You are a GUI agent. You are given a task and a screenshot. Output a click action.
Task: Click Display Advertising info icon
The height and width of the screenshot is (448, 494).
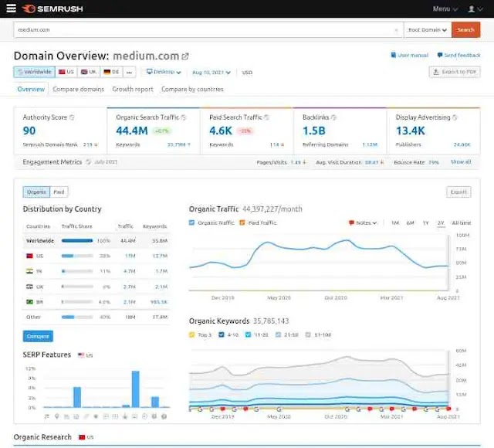(455, 117)
